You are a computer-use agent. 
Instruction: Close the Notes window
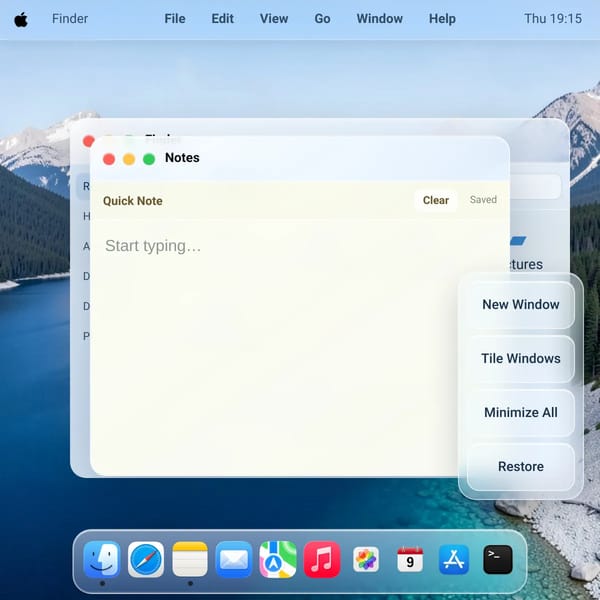coord(109,159)
